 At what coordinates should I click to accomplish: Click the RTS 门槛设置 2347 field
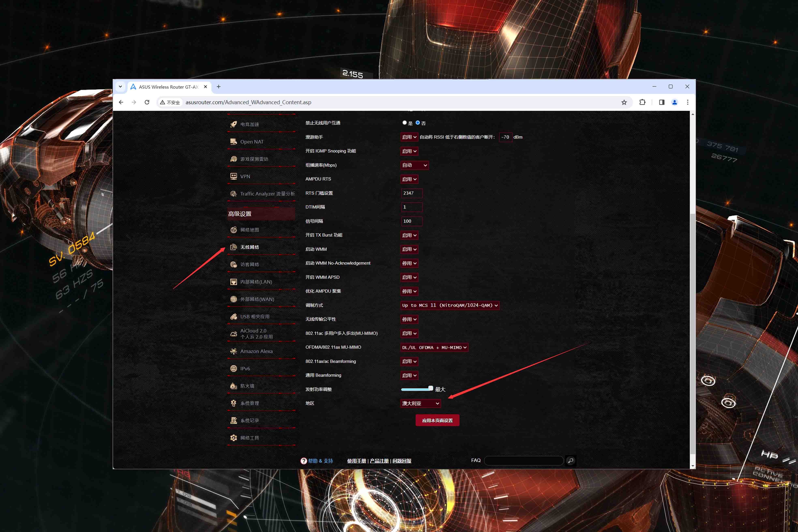(412, 193)
